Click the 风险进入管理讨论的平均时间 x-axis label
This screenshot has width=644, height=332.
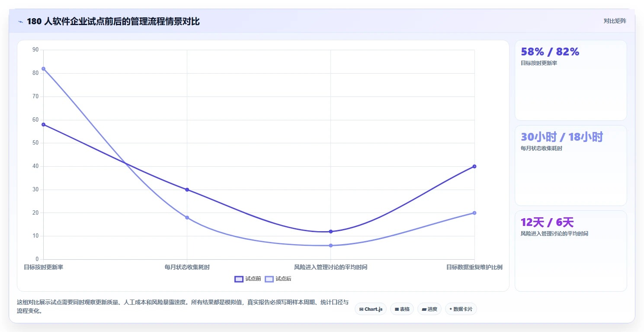point(330,267)
